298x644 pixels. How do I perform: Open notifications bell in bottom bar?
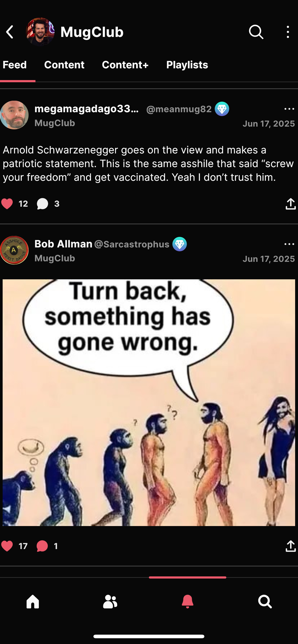tap(188, 601)
